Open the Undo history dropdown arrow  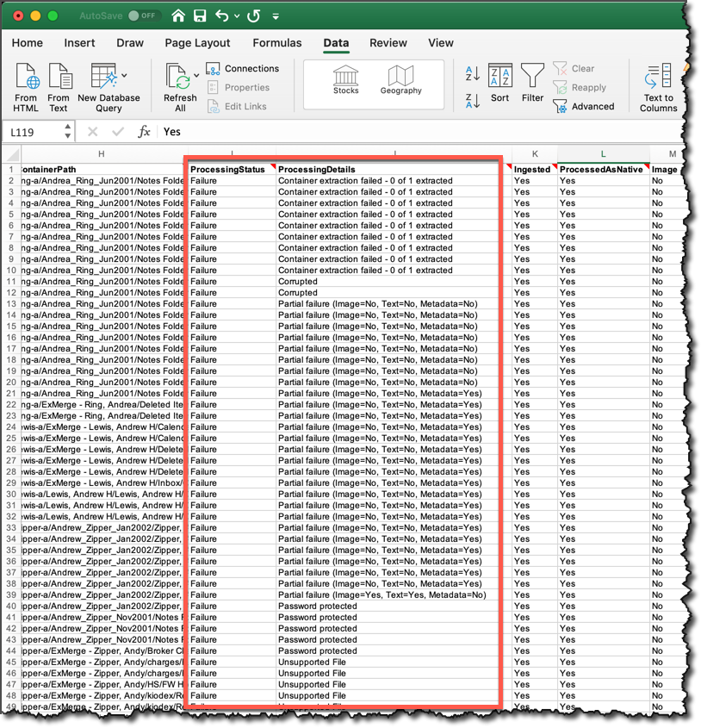coord(237,16)
